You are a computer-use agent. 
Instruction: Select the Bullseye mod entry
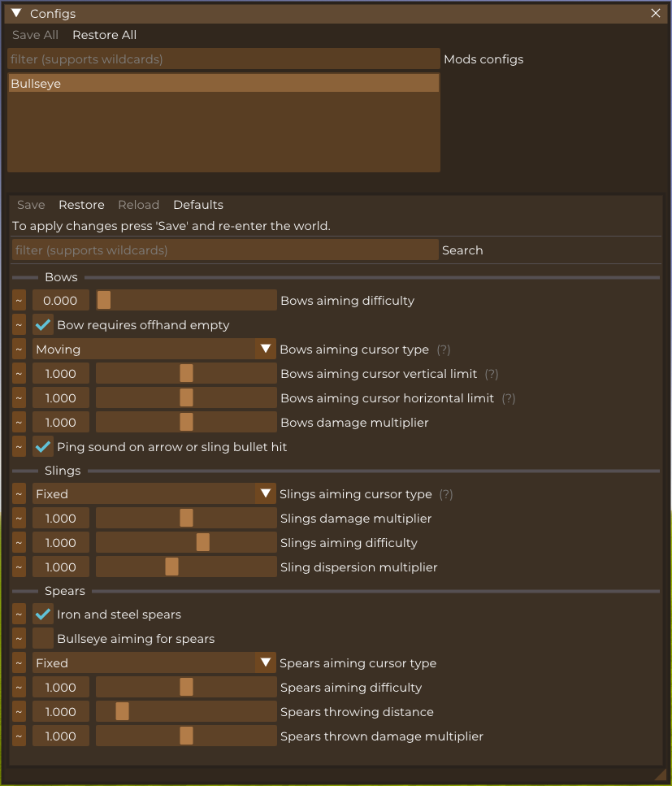[x=223, y=84]
